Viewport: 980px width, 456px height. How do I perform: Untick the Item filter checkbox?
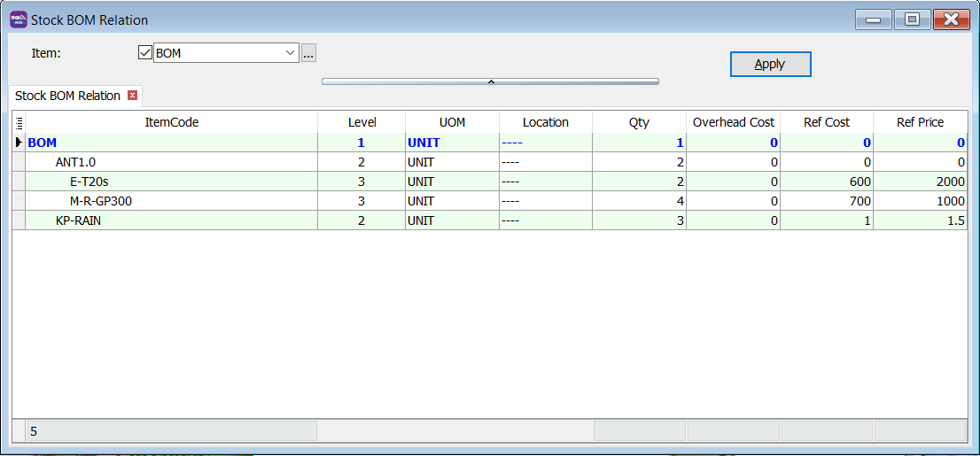(x=146, y=53)
